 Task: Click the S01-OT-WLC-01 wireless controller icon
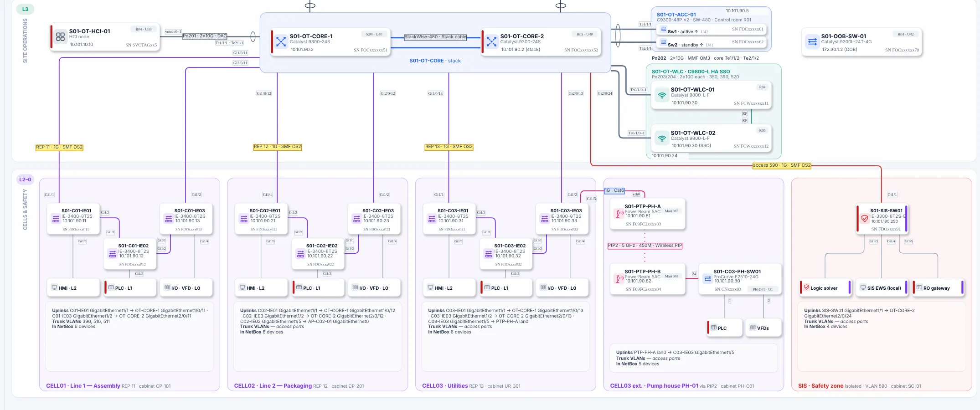coord(662,95)
